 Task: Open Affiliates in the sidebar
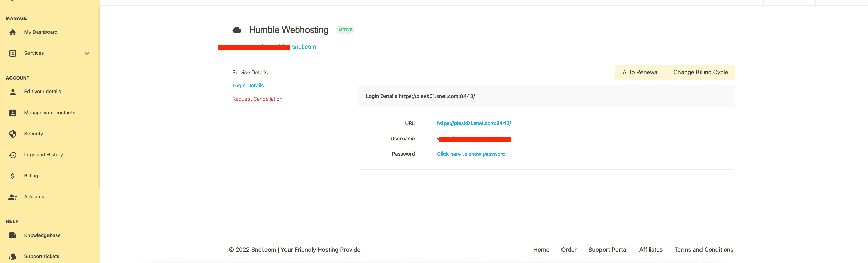(34, 197)
